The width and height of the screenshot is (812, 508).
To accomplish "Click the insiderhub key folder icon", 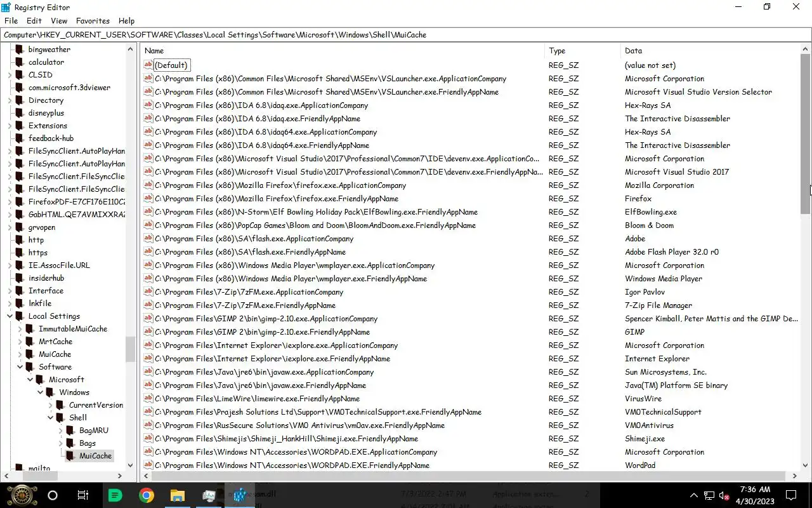I will pyautogui.click(x=20, y=278).
